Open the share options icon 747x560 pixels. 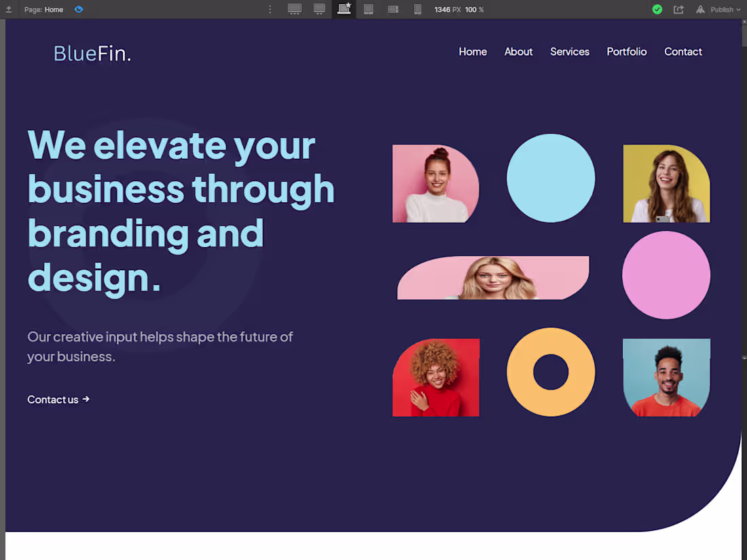(678, 9)
